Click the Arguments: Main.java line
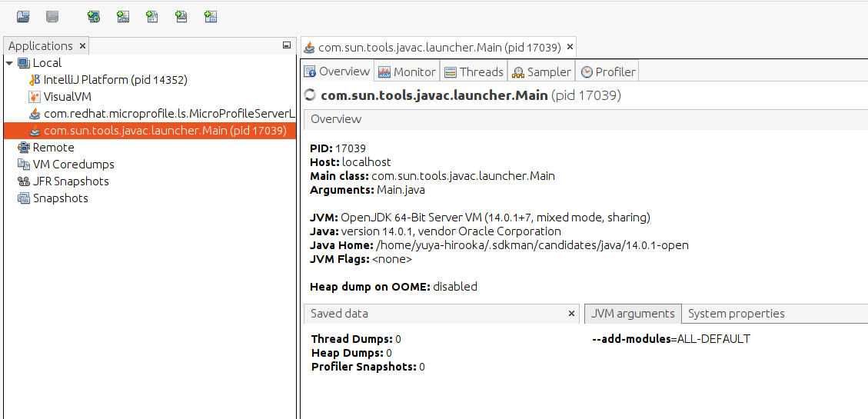 [x=367, y=190]
